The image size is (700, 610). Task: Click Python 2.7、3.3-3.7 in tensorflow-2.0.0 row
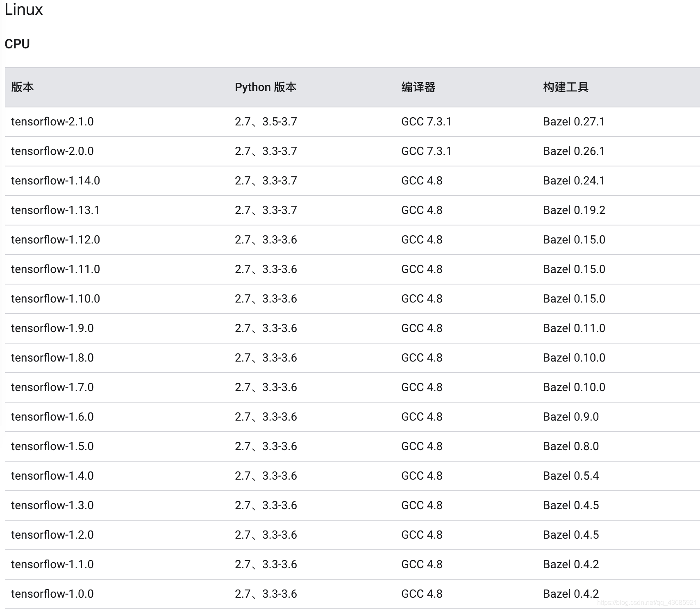click(x=266, y=151)
